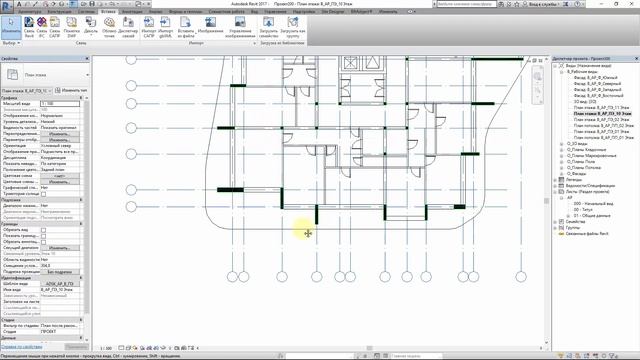This screenshot has width=640, height=360.
Task: Expand the Groups (Группы) tree node
Action: (555, 228)
